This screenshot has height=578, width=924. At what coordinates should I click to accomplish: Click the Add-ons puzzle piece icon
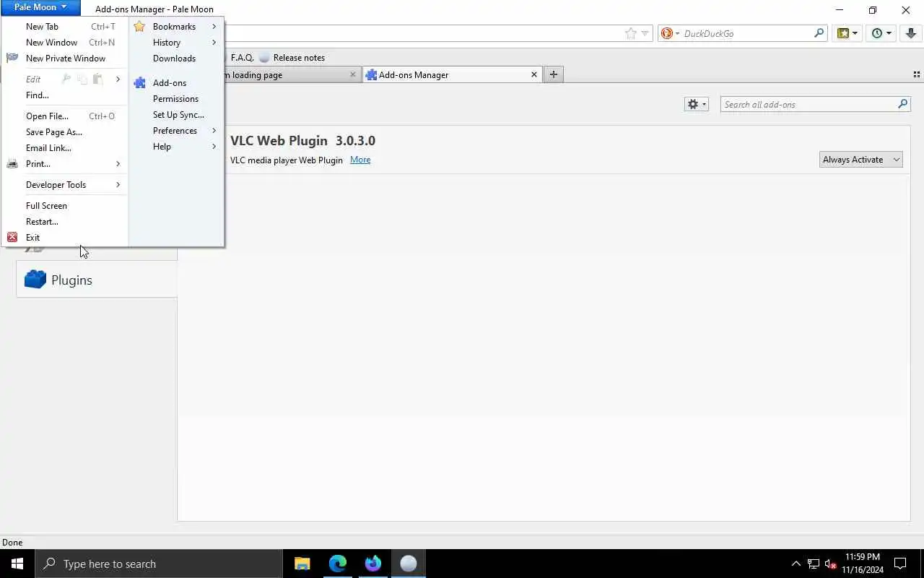139,83
